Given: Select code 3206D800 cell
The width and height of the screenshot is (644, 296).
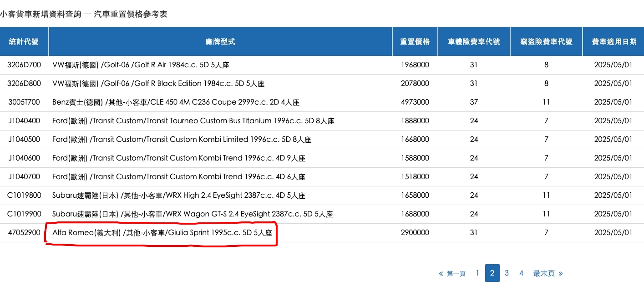Looking at the screenshot, I should (x=24, y=84).
